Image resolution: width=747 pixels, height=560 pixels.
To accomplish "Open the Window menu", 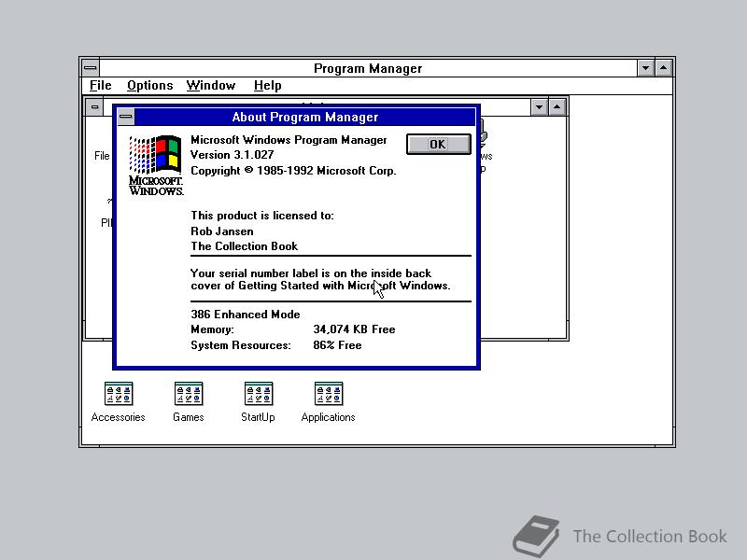I will pyautogui.click(x=211, y=85).
